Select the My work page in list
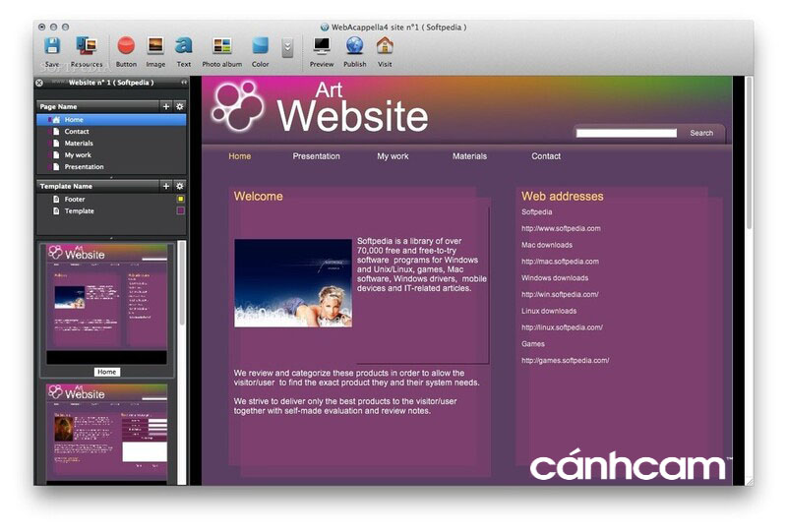 pos(111,155)
